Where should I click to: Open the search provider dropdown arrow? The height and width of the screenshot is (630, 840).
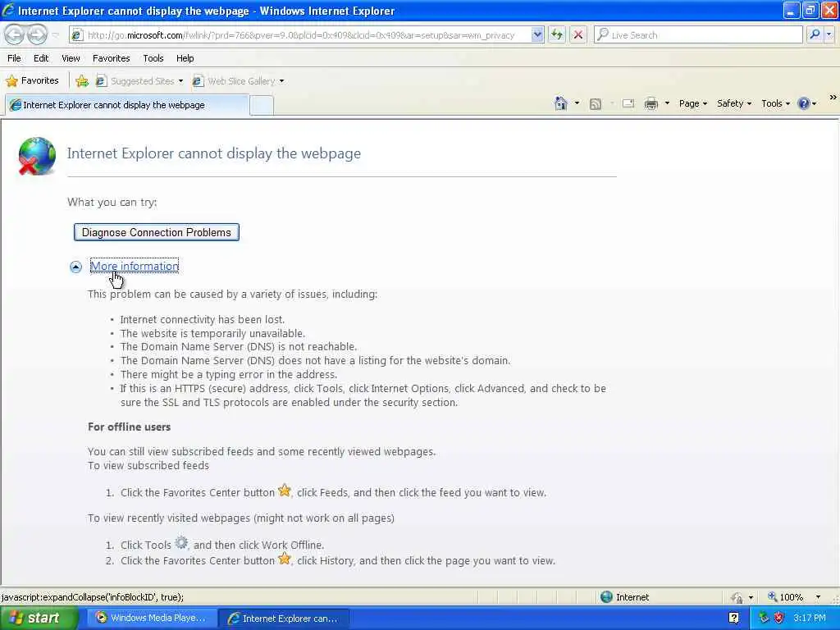pos(829,34)
